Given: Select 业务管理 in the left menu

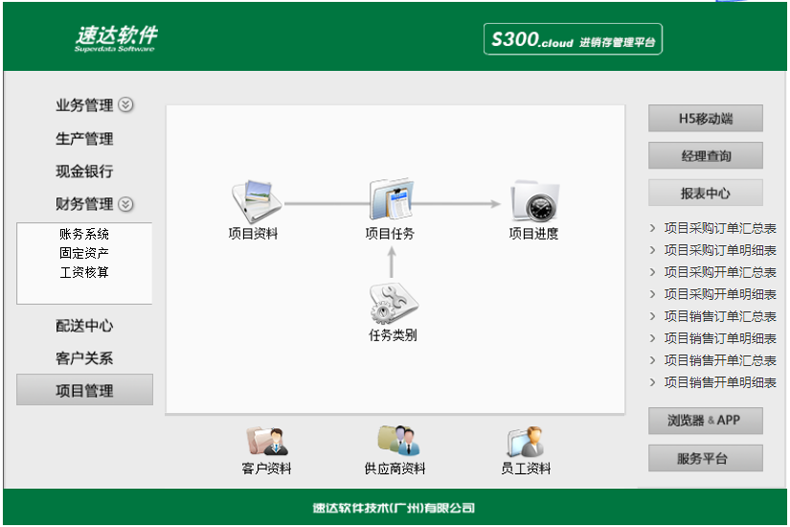Looking at the screenshot, I should pyautogui.click(x=84, y=105).
